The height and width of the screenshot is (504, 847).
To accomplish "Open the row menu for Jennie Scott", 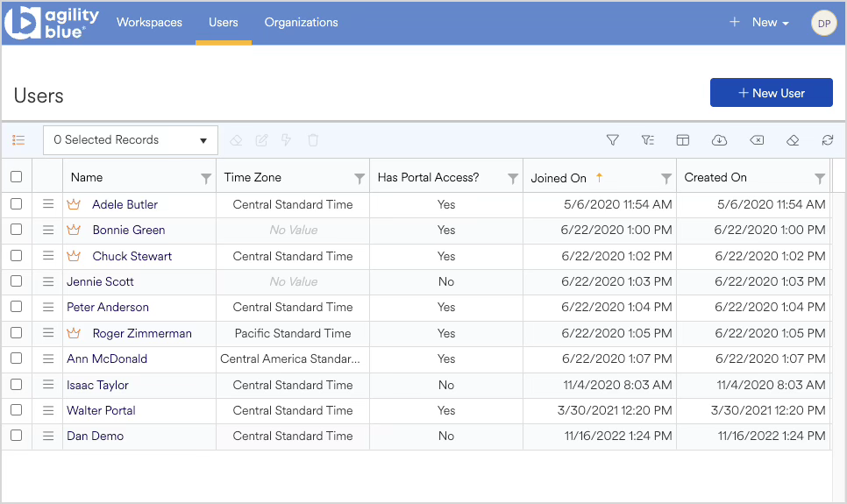I will click(x=48, y=280).
